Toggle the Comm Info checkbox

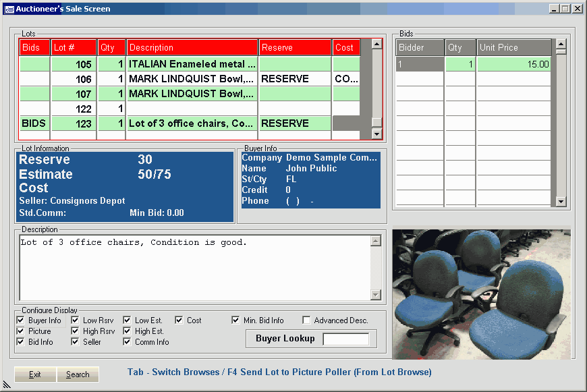click(127, 342)
